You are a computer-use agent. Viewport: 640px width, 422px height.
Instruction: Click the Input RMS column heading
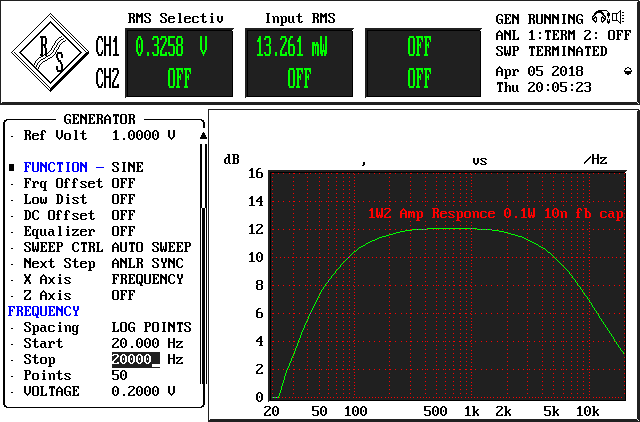[x=300, y=18]
